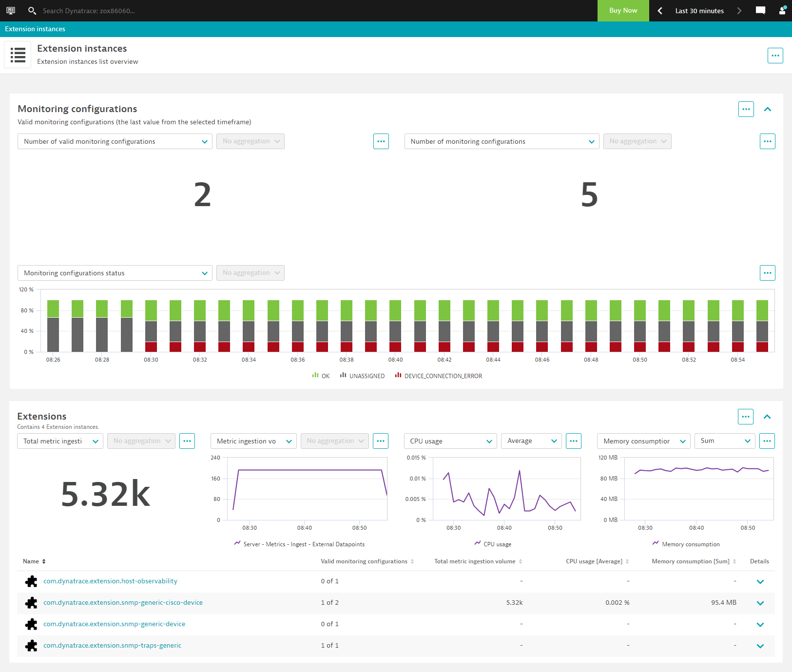Open the Last 30 minutes timeframe selector
792x672 pixels.
point(699,11)
